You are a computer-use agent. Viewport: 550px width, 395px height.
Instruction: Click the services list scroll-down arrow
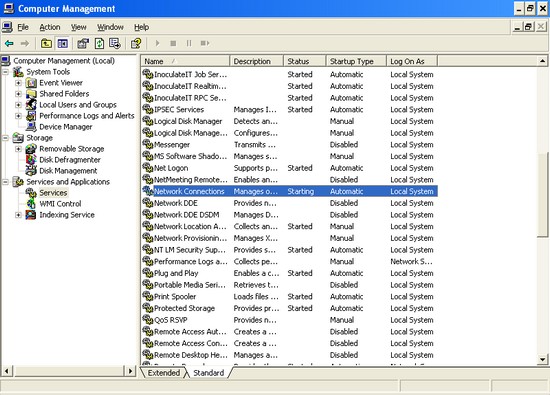[x=543, y=359]
